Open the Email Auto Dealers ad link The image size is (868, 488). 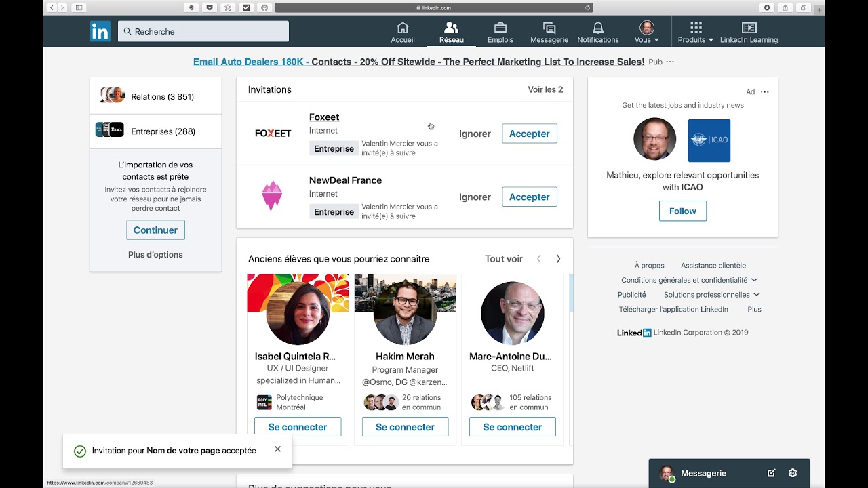(x=418, y=62)
